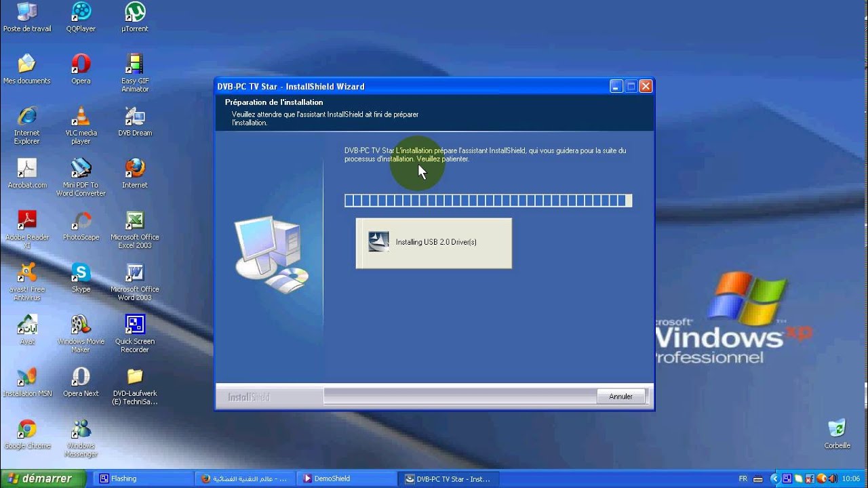This screenshot has height=488, width=868.
Task: Close the InstallShield Wizard window
Action: pos(646,86)
